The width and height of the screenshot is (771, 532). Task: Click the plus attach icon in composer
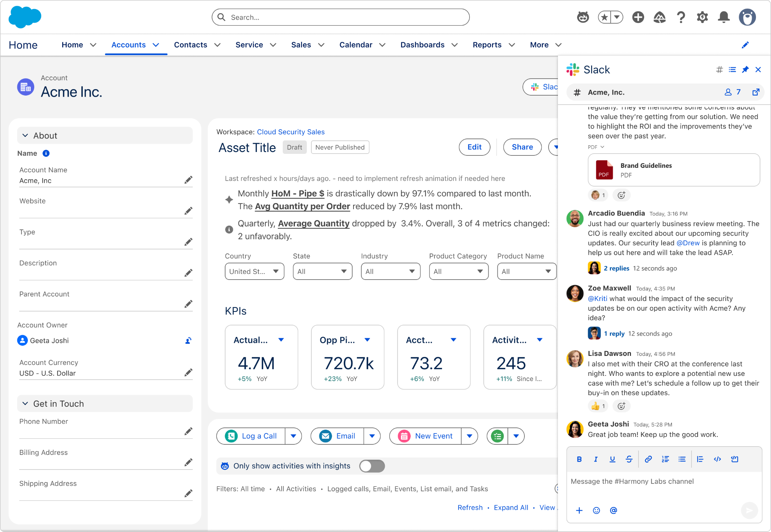579,510
